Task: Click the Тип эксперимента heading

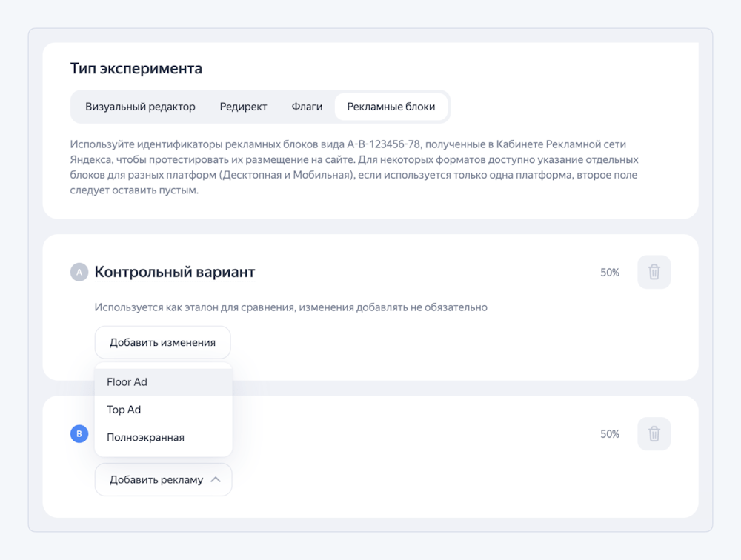Action: 136,69
